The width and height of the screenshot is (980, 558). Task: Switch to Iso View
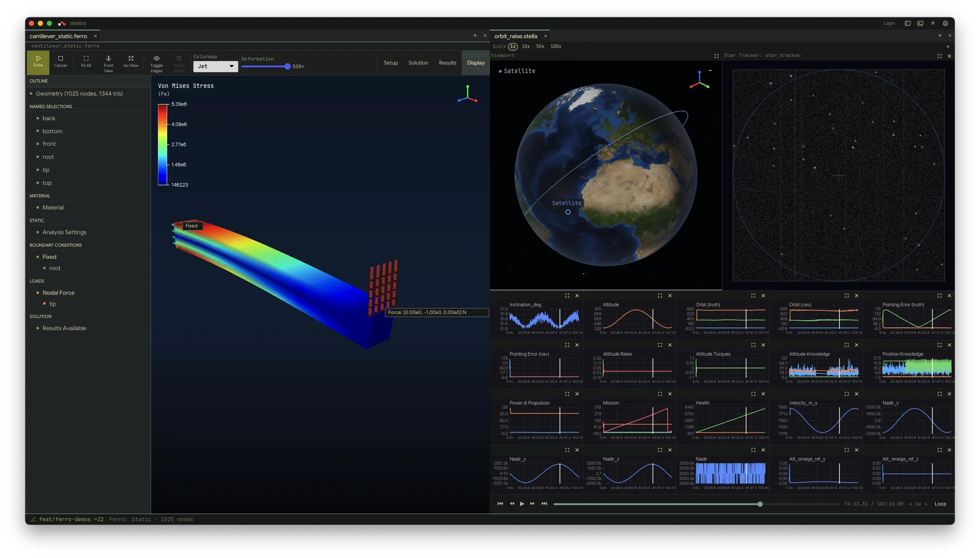click(131, 62)
